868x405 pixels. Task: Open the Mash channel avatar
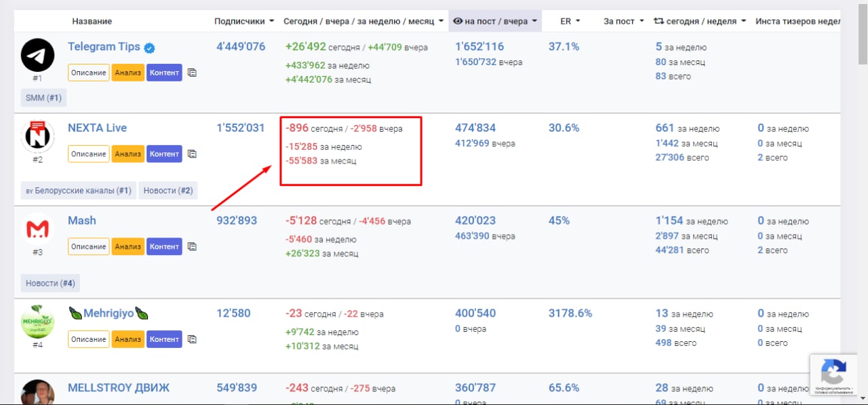38,229
